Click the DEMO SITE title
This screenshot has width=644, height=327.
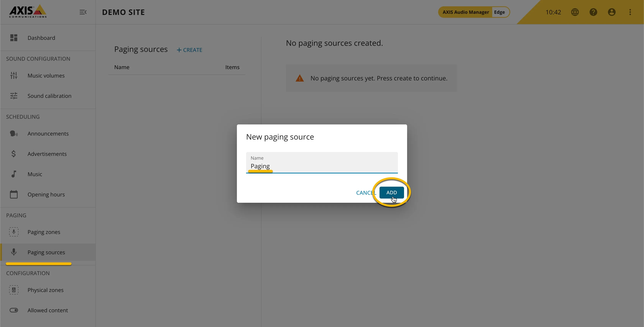[123, 12]
